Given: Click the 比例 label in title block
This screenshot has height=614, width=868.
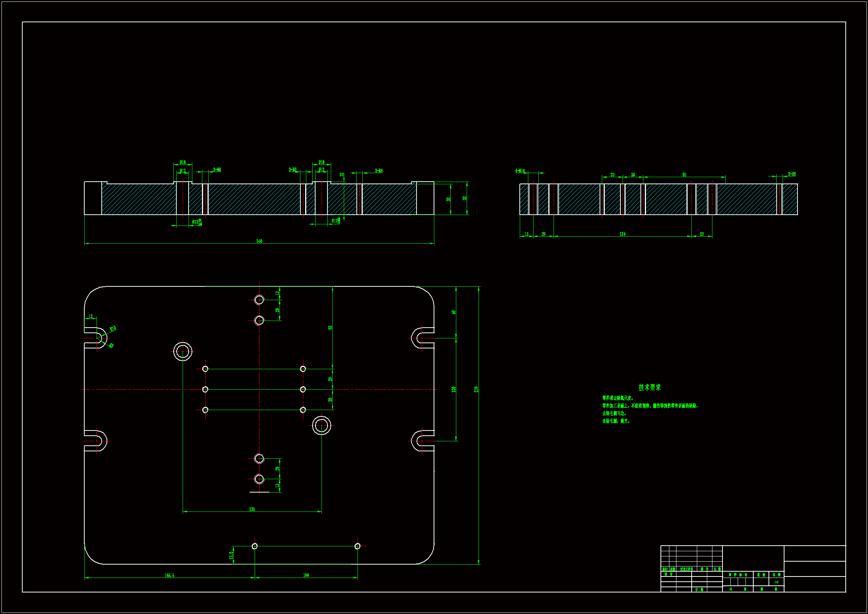Looking at the screenshot, I should click(777, 575).
